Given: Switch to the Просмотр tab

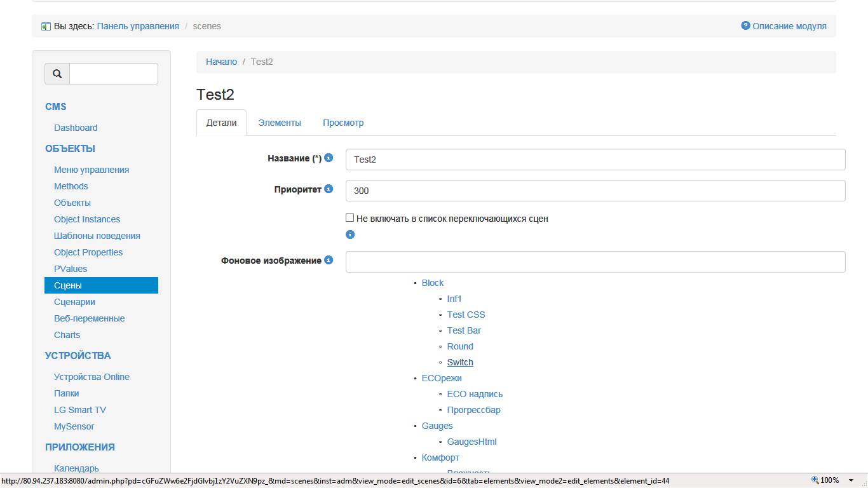Looking at the screenshot, I should [x=343, y=123].
